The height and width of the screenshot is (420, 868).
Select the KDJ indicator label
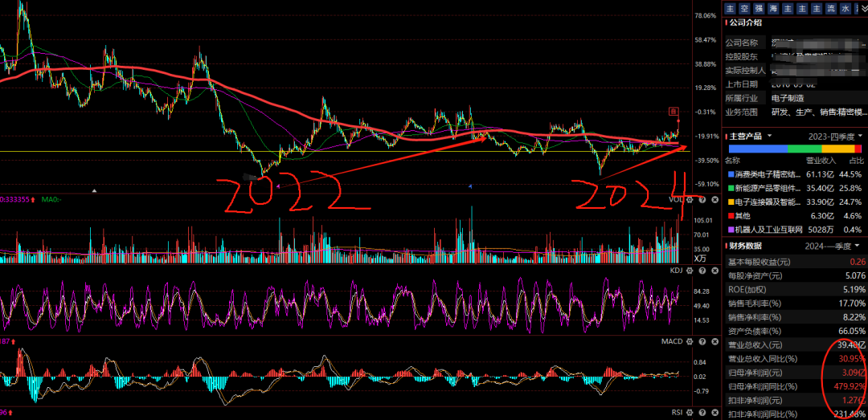click(x=677, y=271)
